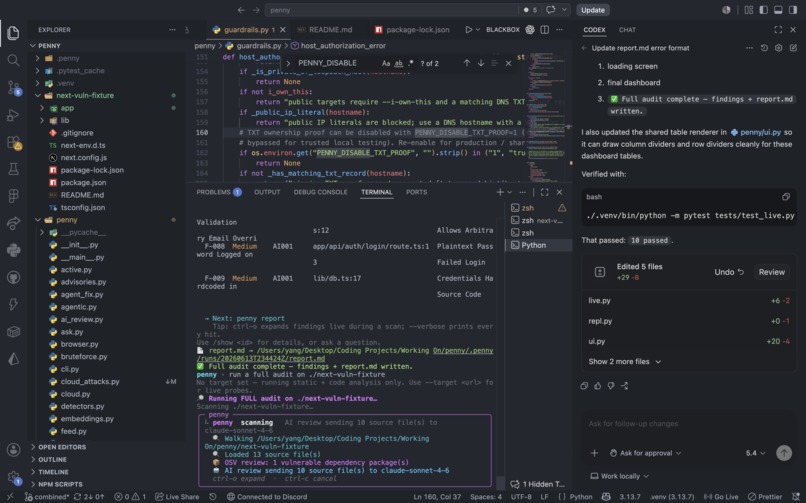Image resolution: width=806 pixels, height=503 pixels.
Task: Go to next find match
Action: click(481, 63)
